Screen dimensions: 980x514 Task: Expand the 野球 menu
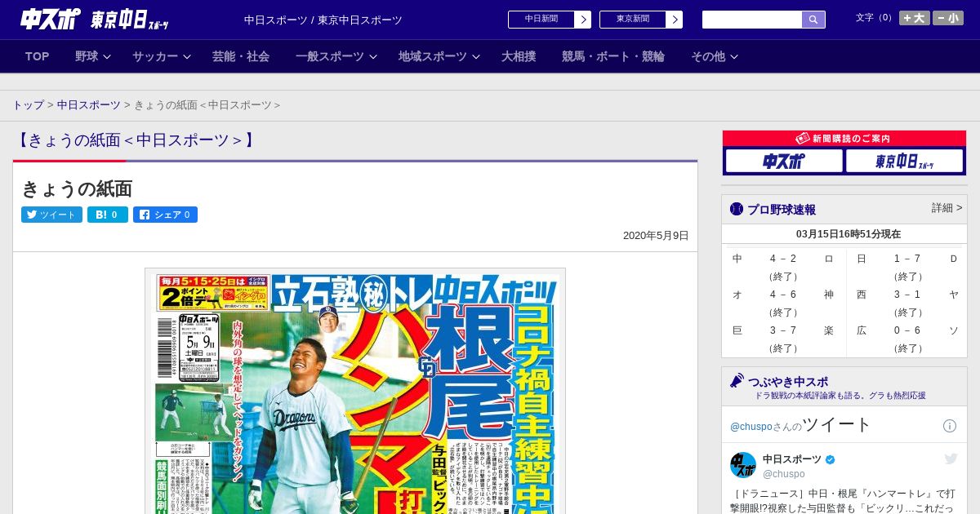point(92,56)
